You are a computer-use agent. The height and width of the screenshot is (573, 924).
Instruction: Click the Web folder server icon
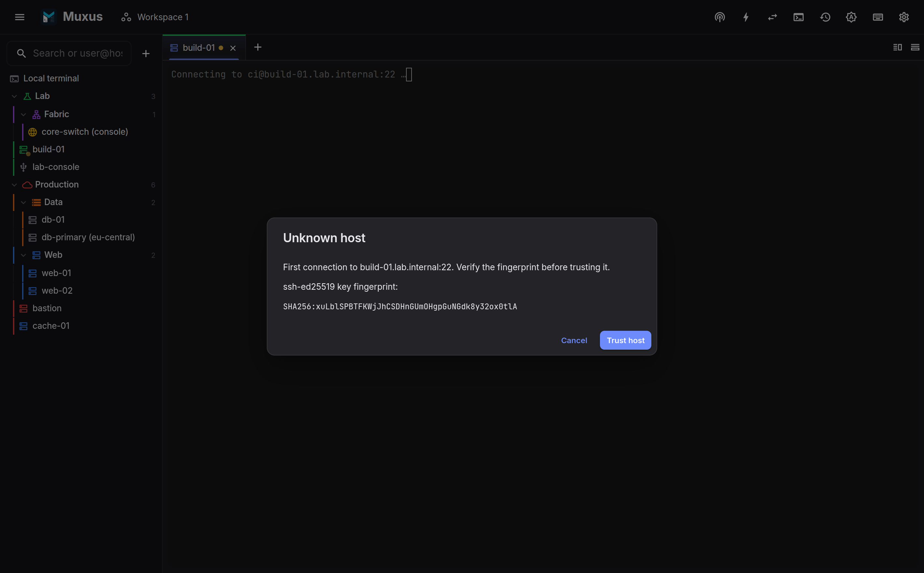[x=36, y=255]
